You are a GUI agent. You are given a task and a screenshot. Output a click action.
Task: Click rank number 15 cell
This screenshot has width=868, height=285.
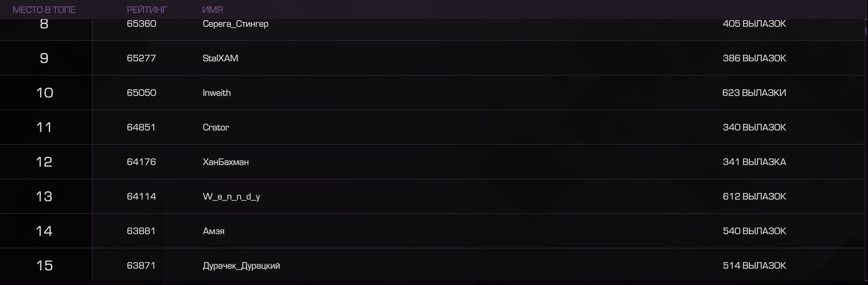tap(45, 265)
